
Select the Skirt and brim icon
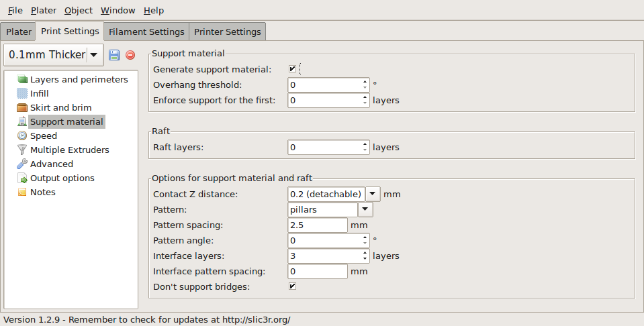22,107
